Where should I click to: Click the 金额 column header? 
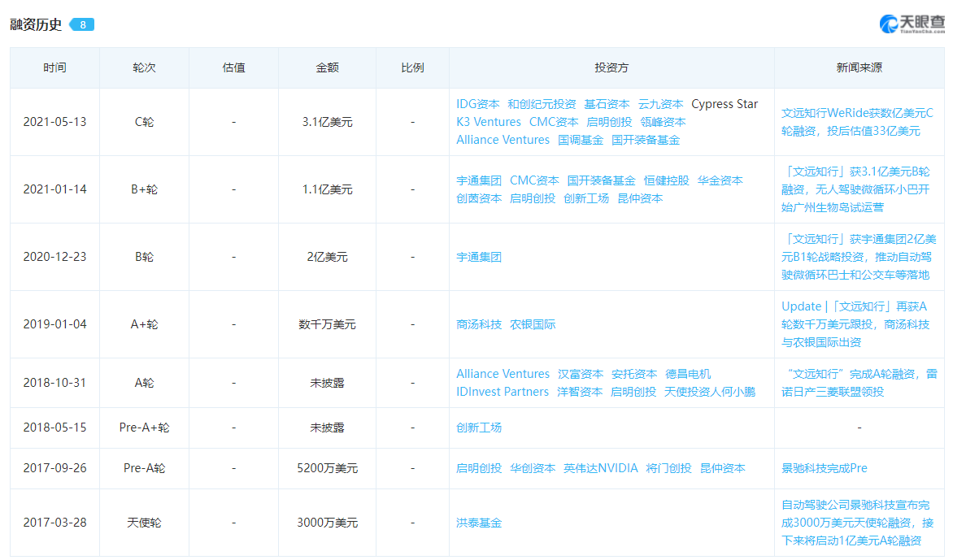pos(327,68)
